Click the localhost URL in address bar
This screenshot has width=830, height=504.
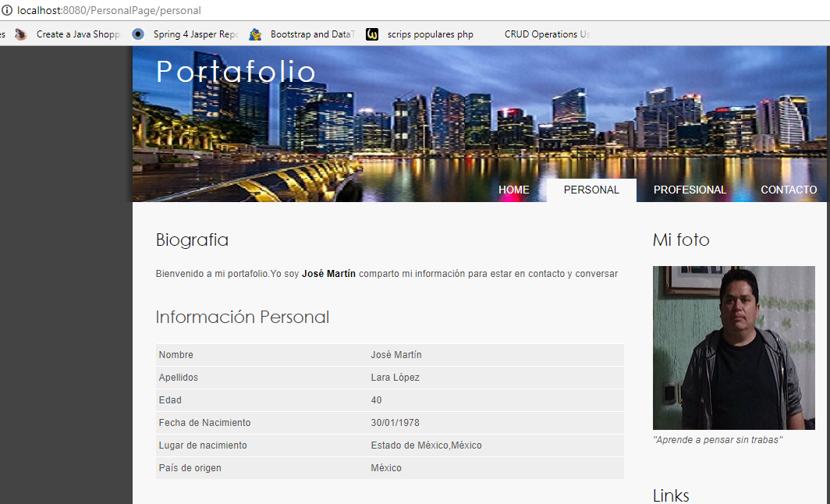click(109, 11)
